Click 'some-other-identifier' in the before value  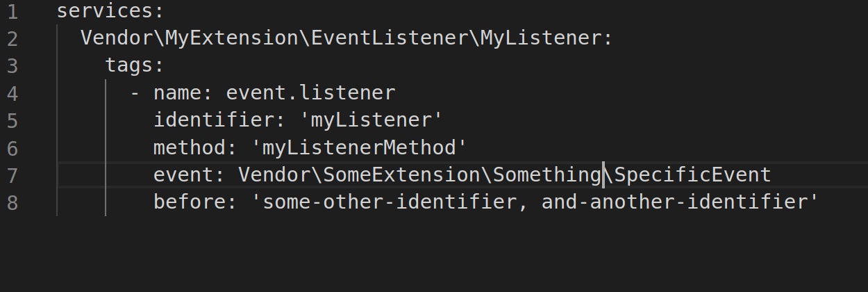[x=390, y=202]
